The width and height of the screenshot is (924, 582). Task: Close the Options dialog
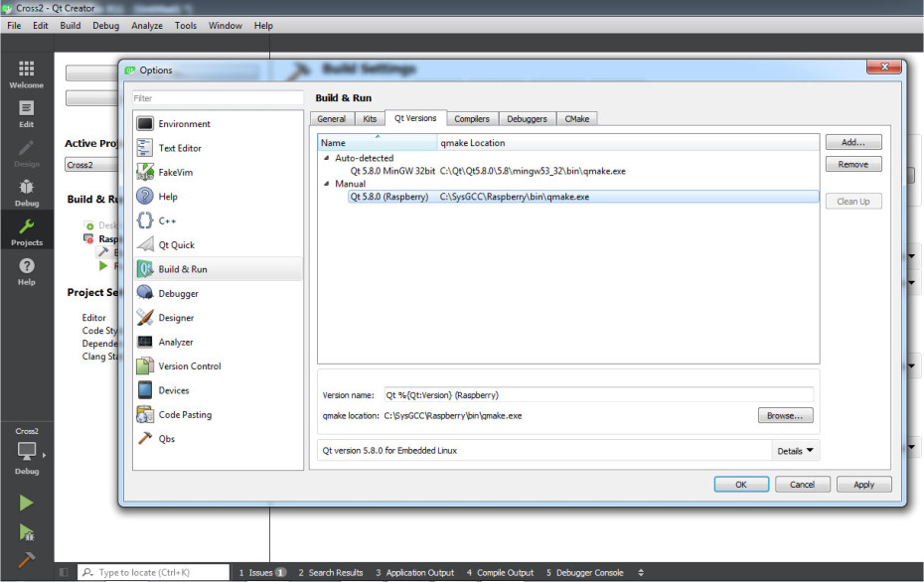coord(884,68)
